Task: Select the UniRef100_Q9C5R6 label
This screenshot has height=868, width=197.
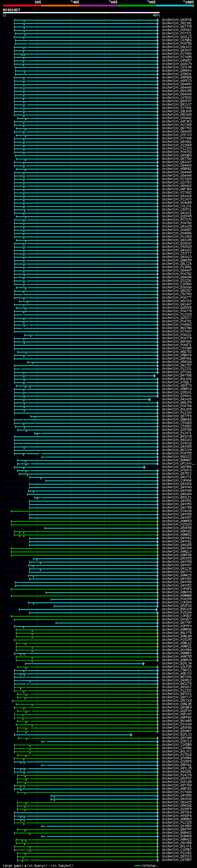Action: (x=177, y=467)
